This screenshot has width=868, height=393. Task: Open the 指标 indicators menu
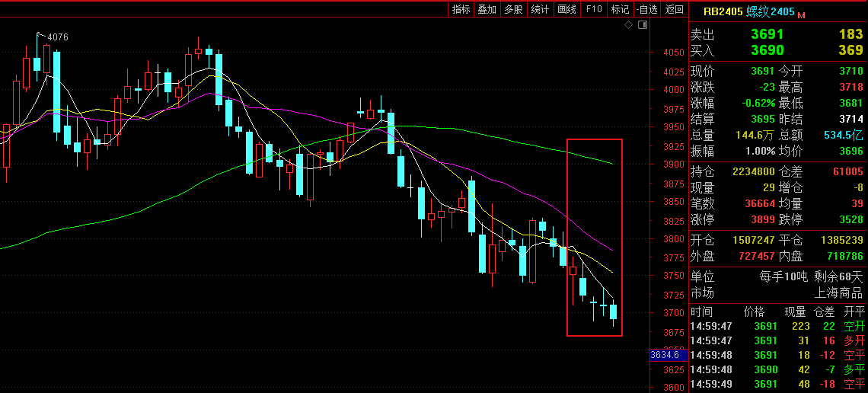point(461,9)
